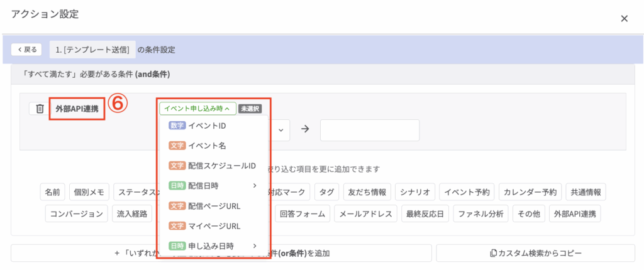Click the trash icon to delete condition

pos(40,109)
